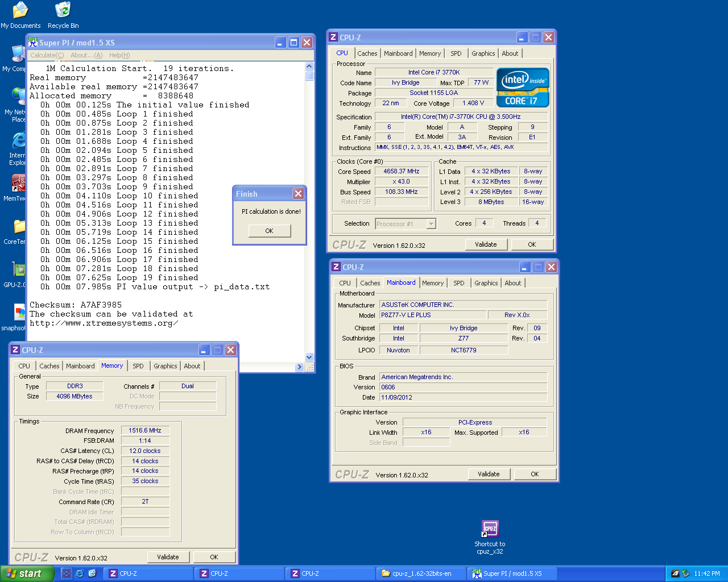Viewport: 728px width, 582px height.
Task: Switch to Mainboard tab in CPU window
Action: click(398, 53)
